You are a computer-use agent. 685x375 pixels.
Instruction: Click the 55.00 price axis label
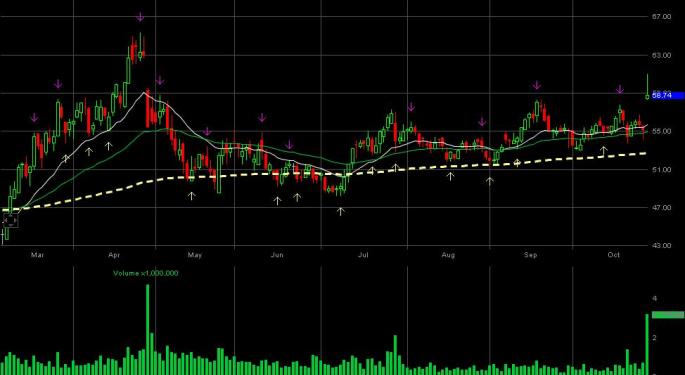(x=661, y=131)
